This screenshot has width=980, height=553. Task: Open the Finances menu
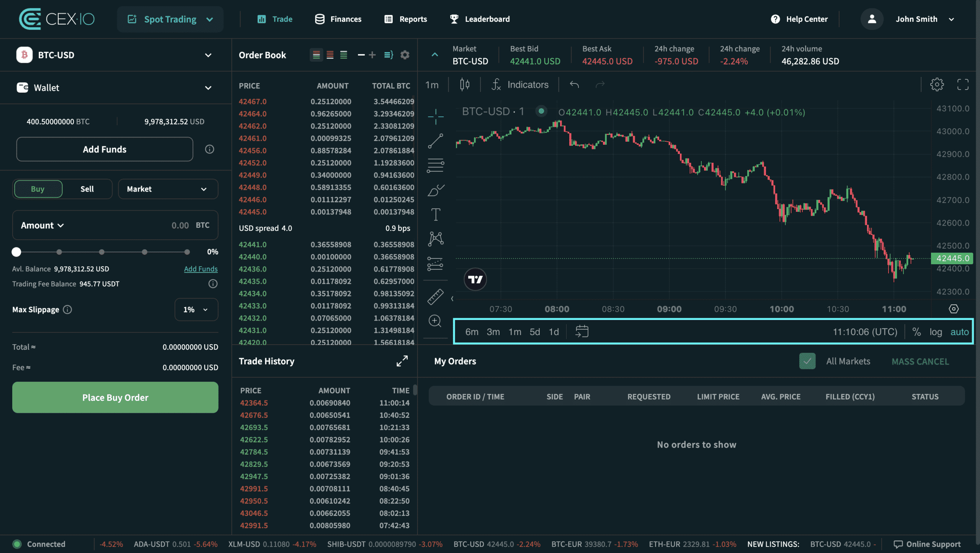pyautogui.click(x=338, y=19)
